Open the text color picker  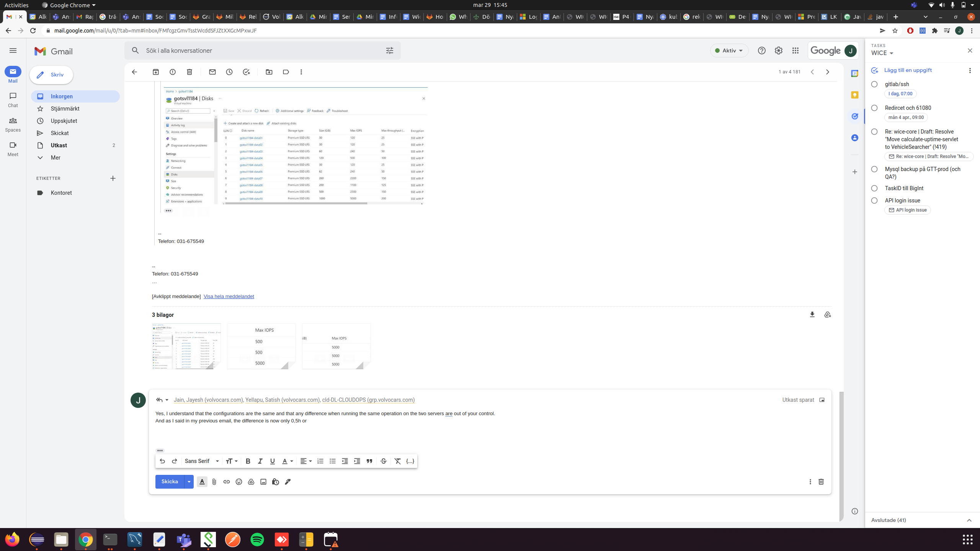[287, 461]
